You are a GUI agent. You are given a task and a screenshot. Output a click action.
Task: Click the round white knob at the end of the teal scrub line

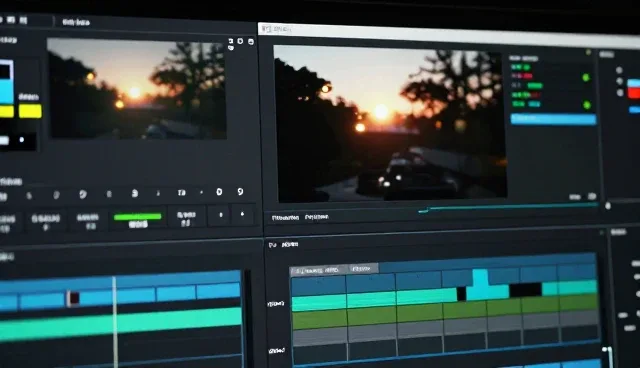608,206
